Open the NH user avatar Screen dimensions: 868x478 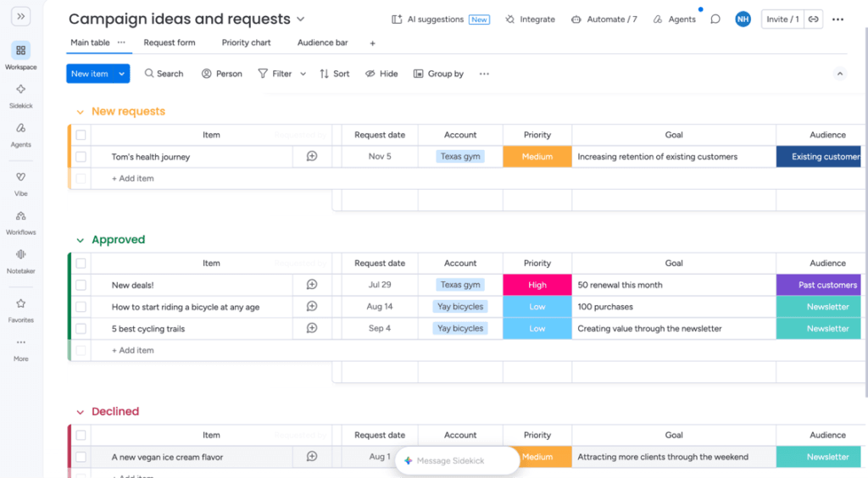click(x=743, y=19)
